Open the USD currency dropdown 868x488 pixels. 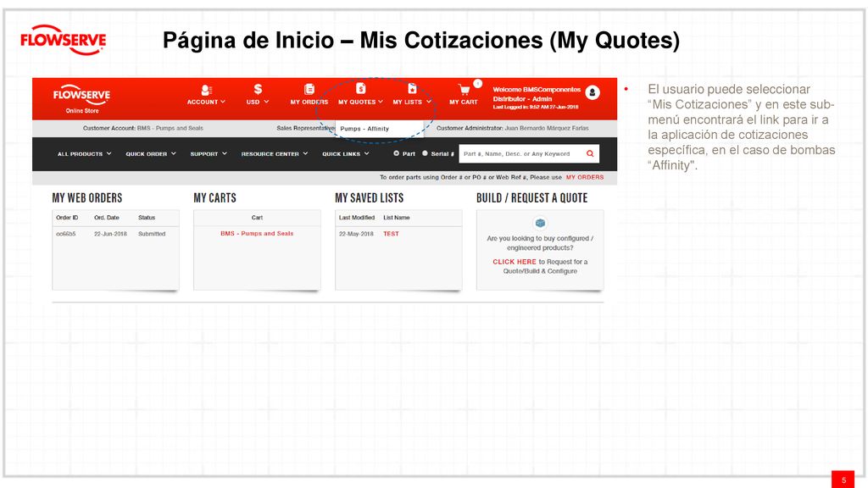(x=258, y=102)
